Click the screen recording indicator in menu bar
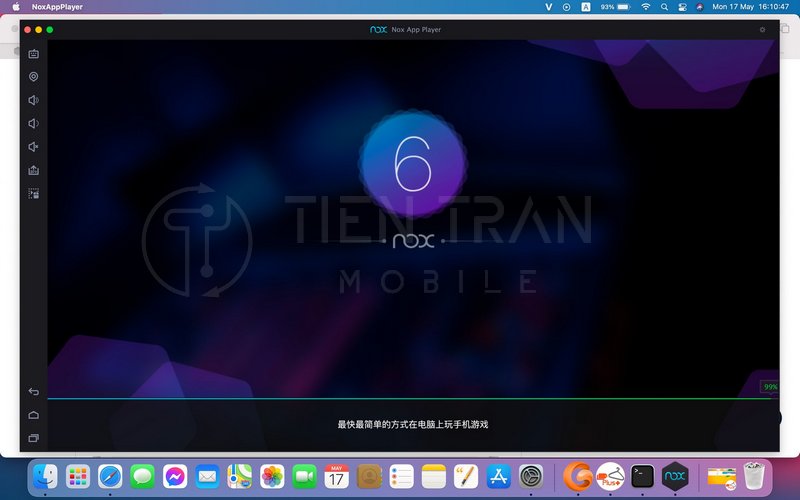800x500 pixels. coord(566,7)
